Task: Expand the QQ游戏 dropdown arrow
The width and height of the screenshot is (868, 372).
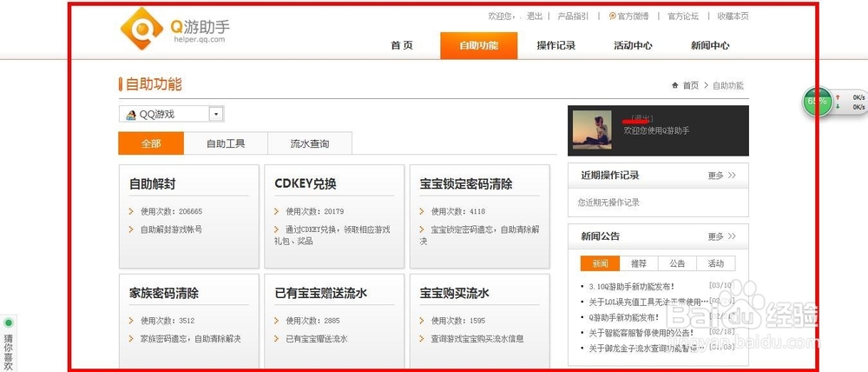Action: pyautogui.click(x=216, y=114)
